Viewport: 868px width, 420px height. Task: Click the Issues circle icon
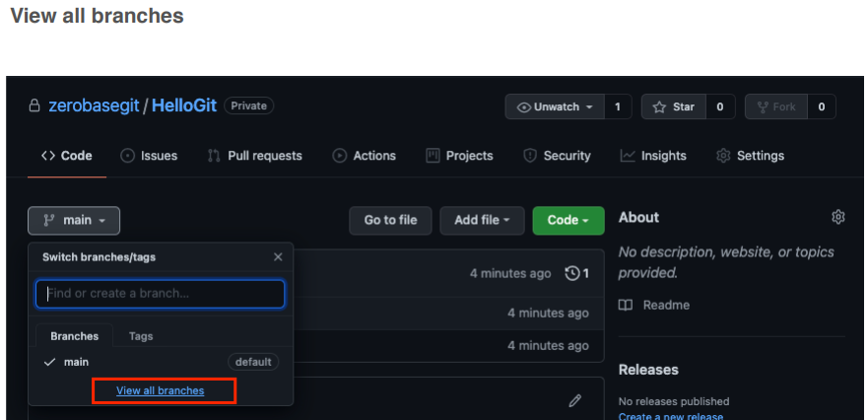pyautogui.click(x=127, y=156)
